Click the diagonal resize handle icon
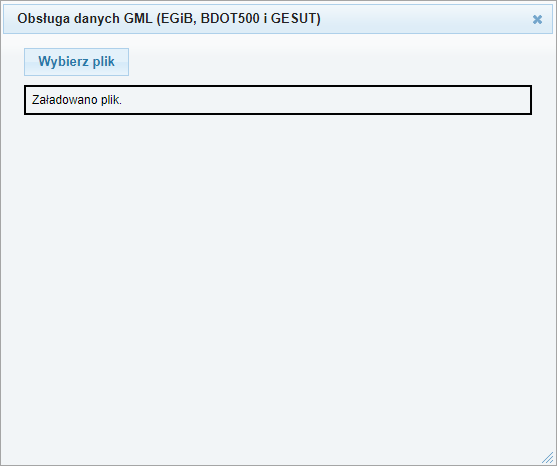 (547, 457)
